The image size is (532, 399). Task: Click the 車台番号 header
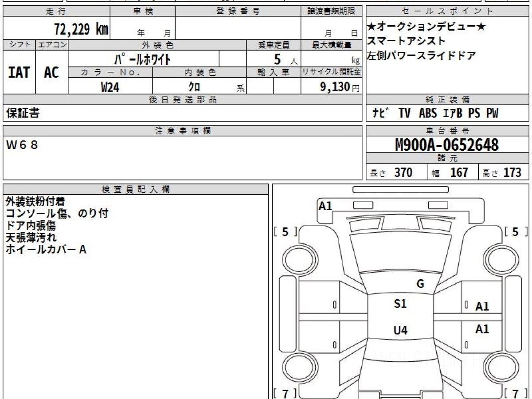click(448, 131)
